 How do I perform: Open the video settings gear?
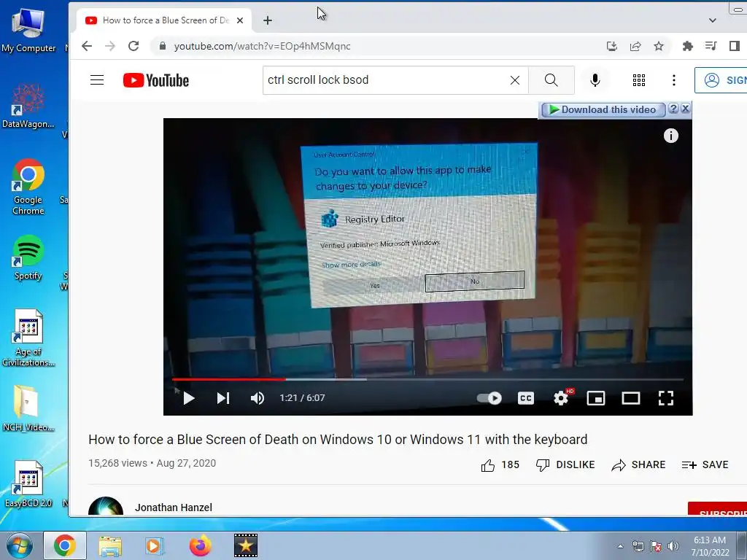pyautogui.click(x=561, y=398)
